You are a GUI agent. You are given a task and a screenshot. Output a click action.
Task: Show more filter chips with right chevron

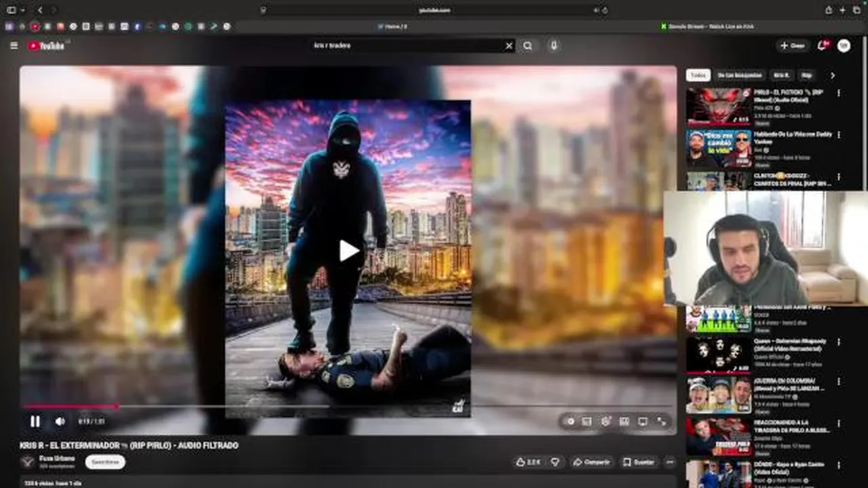click(833, 75)
